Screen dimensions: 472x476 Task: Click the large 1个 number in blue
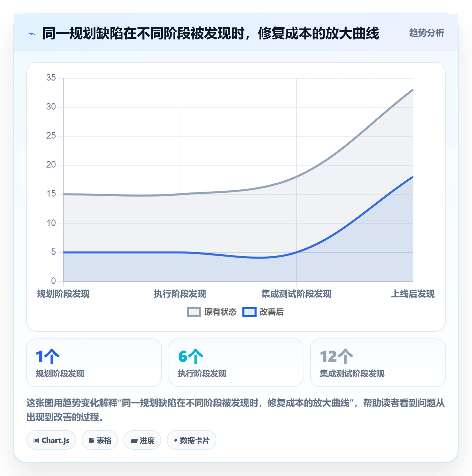pyautogui.click(x=48, y=357)
